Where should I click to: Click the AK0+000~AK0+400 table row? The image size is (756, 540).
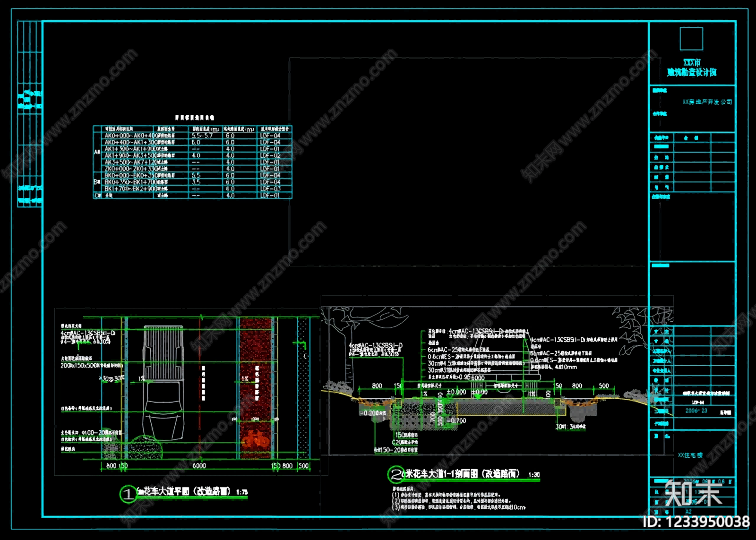point(193,136)
